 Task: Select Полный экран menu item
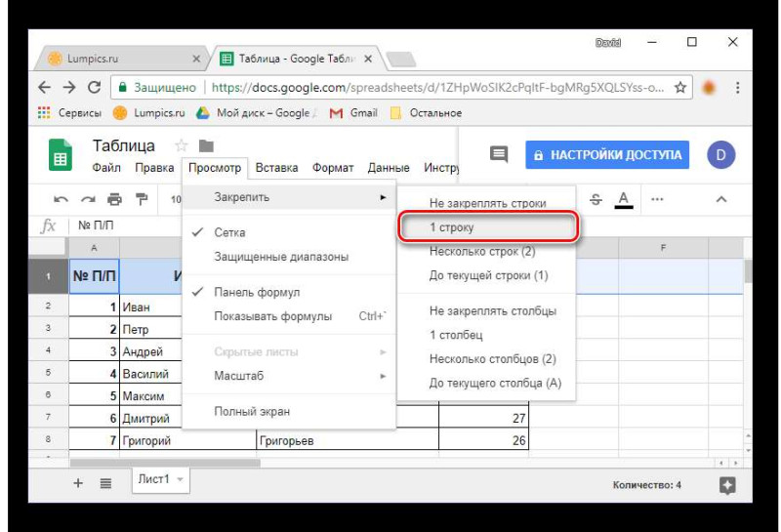pos(289,412)
